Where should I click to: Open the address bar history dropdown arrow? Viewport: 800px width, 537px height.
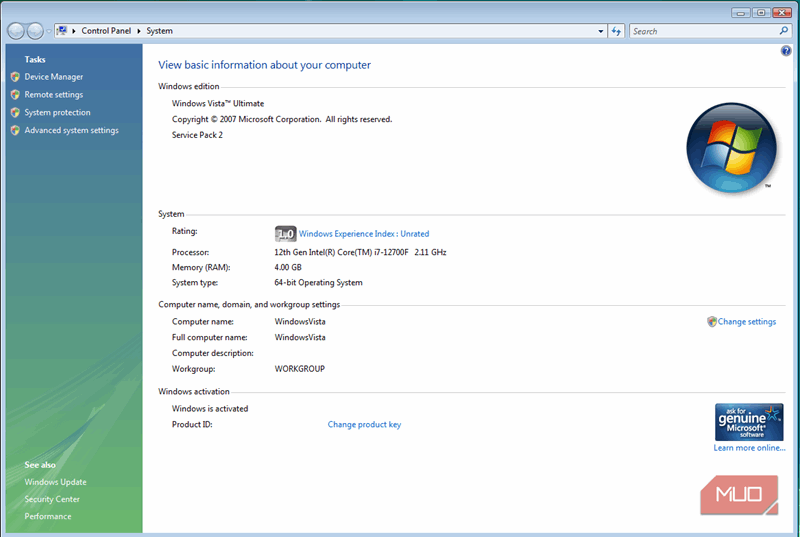coord(598,31)
